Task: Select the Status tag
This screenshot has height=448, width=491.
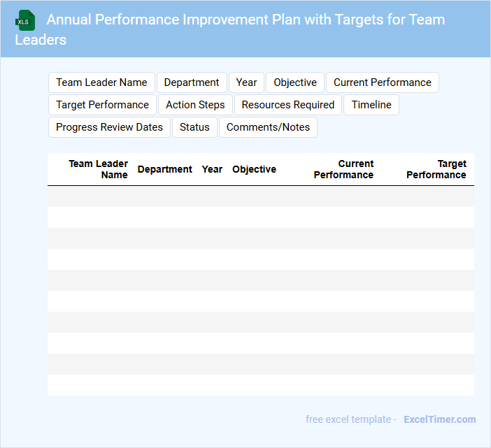Action: [194, 127]
